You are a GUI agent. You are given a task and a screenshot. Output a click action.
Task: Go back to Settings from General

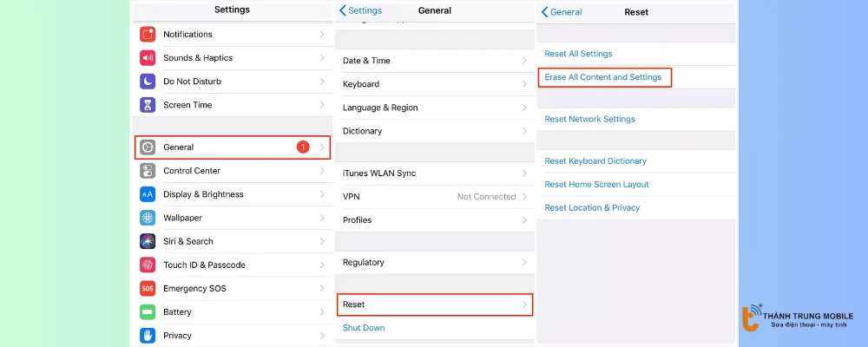pyautogui.click(x=360, y=10)
